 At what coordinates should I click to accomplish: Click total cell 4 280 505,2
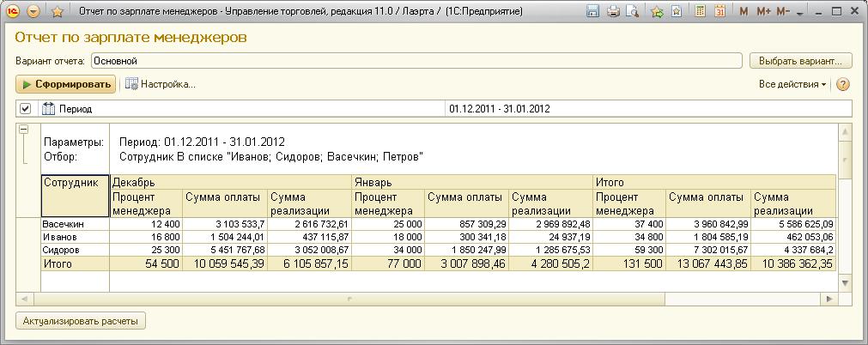552,263
